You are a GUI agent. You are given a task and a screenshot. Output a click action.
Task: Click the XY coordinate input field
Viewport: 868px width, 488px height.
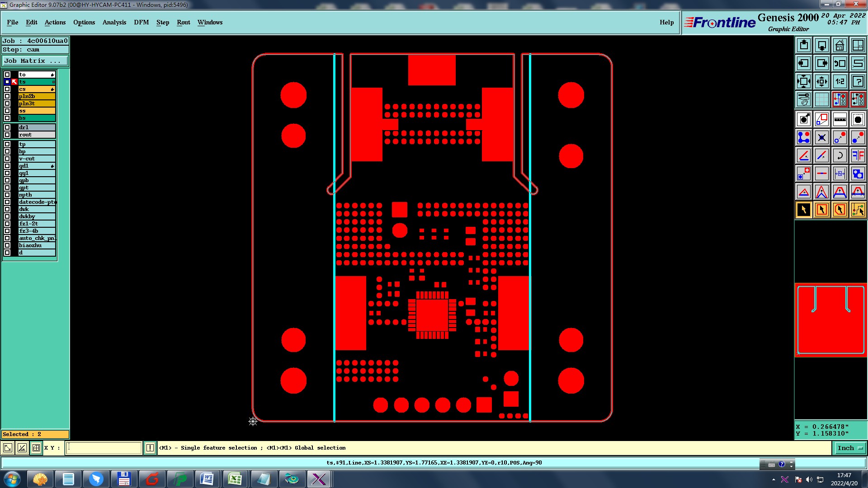pyautogui.click(x=104, y=448)
